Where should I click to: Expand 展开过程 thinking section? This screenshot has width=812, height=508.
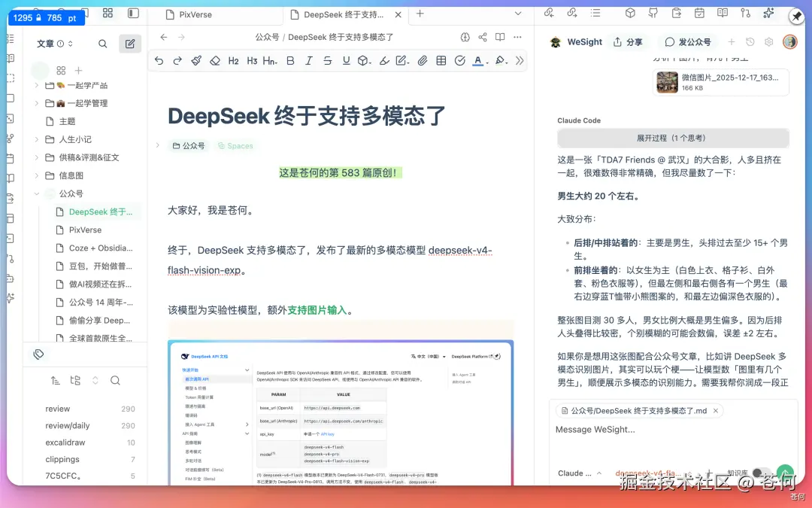pos(673,138)
